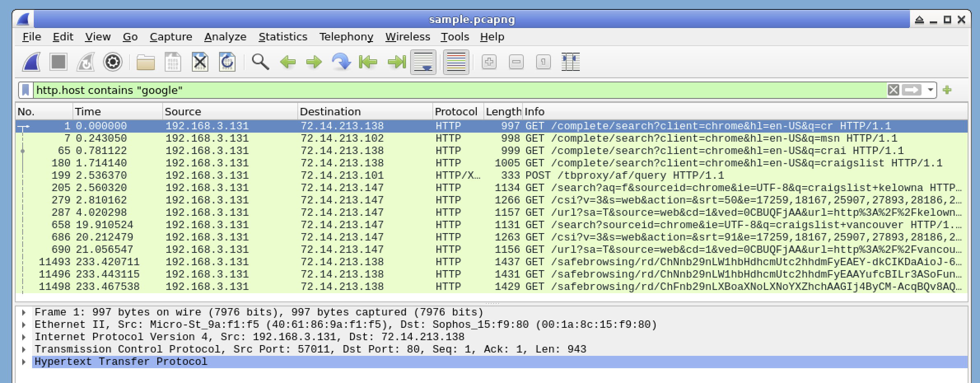980x383 pixels.
Task: Select packet 7 with q=msn request
Action: tap(492, 138)
